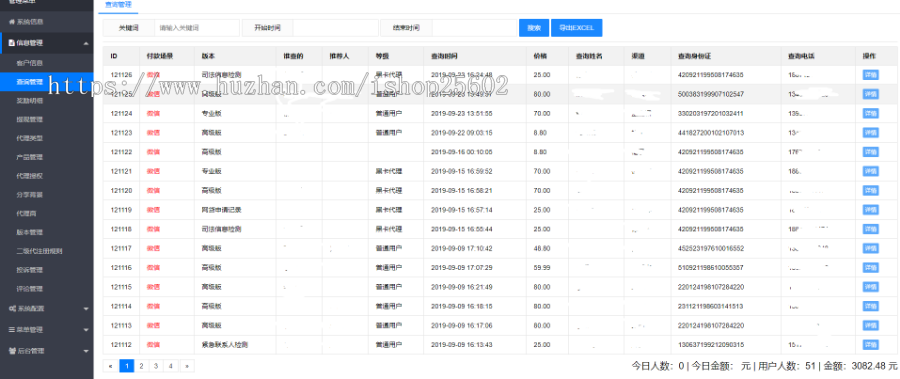Open 详情 for row 121115
Screen dimensions: 900x379
coord(870,287)
